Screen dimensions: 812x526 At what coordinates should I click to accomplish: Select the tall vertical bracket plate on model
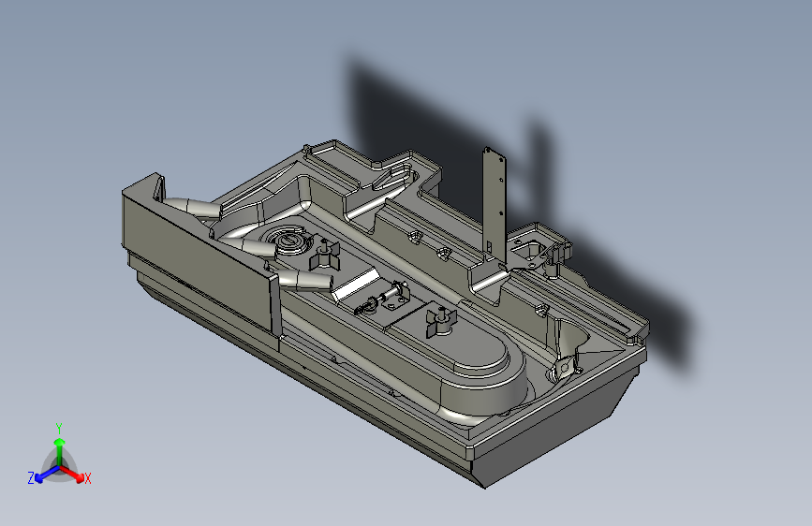494,206
